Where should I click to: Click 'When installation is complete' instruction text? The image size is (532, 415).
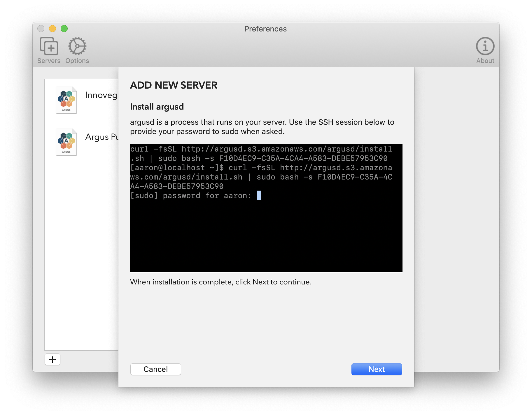(x=221, y=282)
